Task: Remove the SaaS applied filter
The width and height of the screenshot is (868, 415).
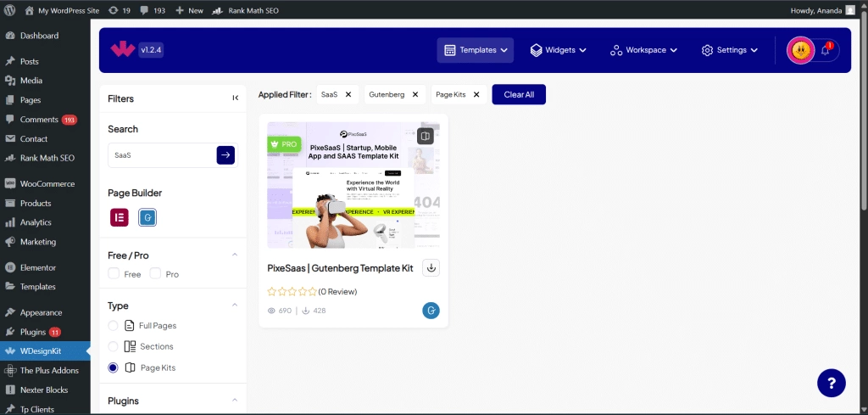Action: pos(348,94)
